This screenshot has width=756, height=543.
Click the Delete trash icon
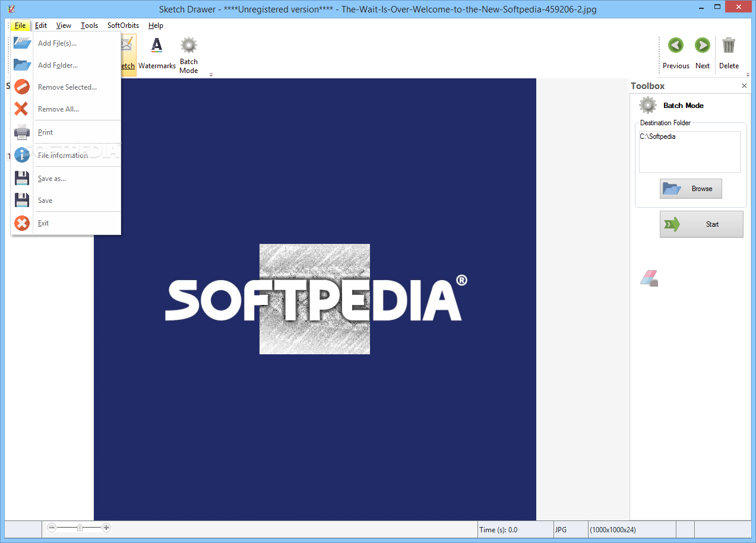click(x=729, y=46)
